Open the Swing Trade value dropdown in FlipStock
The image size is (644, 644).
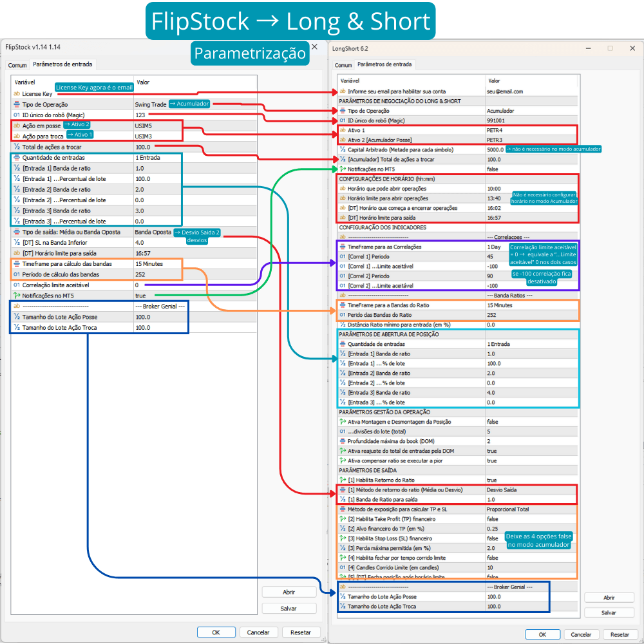(151, 105)
